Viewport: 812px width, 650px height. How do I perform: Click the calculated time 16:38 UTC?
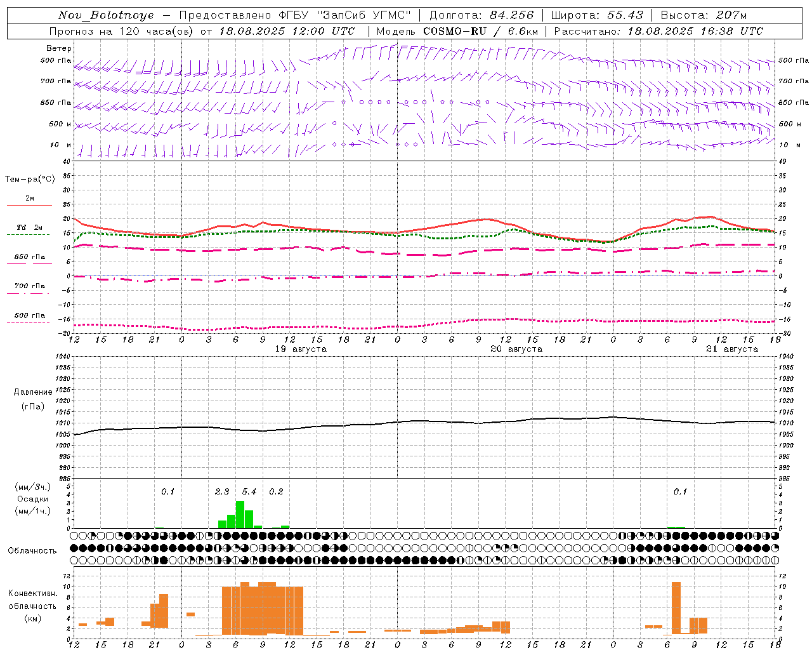pos(732,31)
